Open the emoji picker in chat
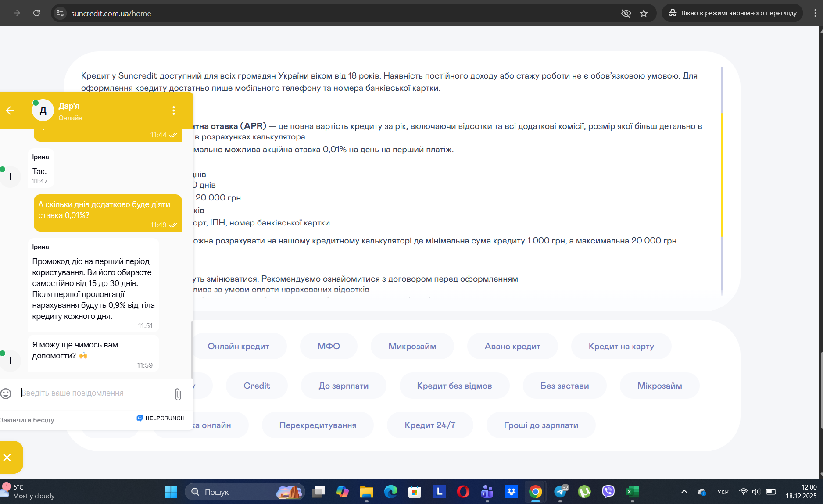Viewport: 823px width, 504px height. pos(6,393)
